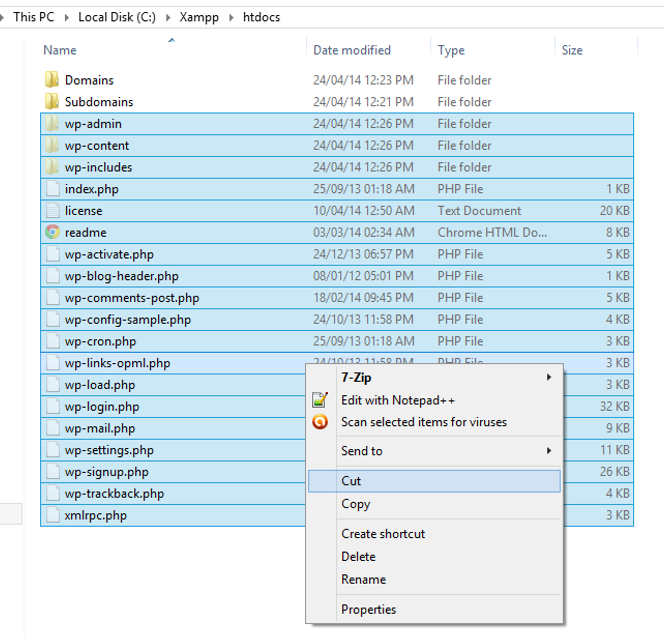
Task: Open dropdown arrow after Xampp breadcrumb
Action: [231, 17]
